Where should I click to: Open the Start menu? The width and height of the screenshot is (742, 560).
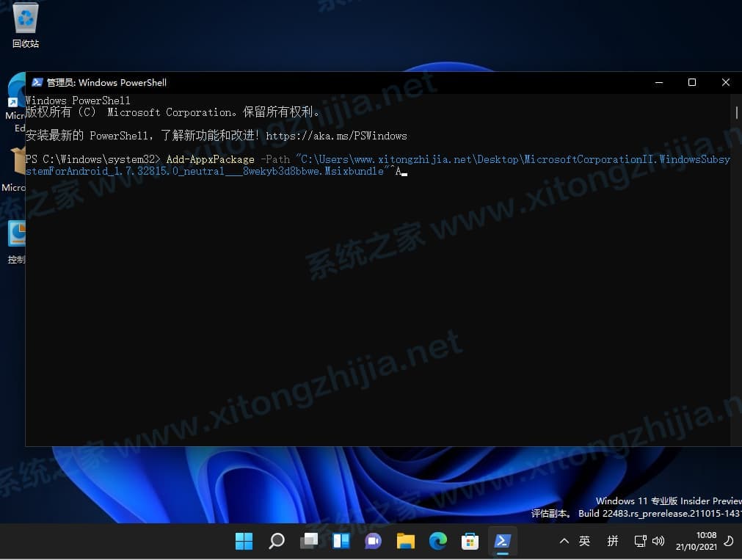[x=244, y=541]
